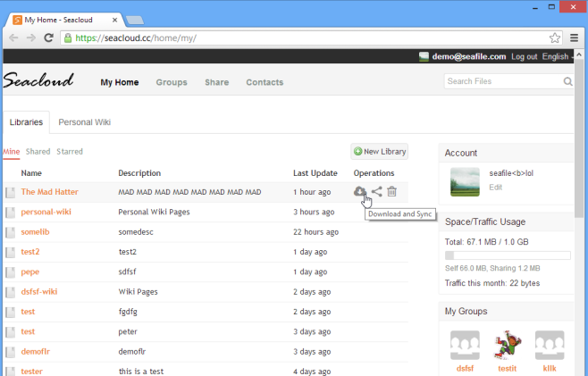Select the Mine filter tab
588x376 pixels.
[x=12, y=152]
